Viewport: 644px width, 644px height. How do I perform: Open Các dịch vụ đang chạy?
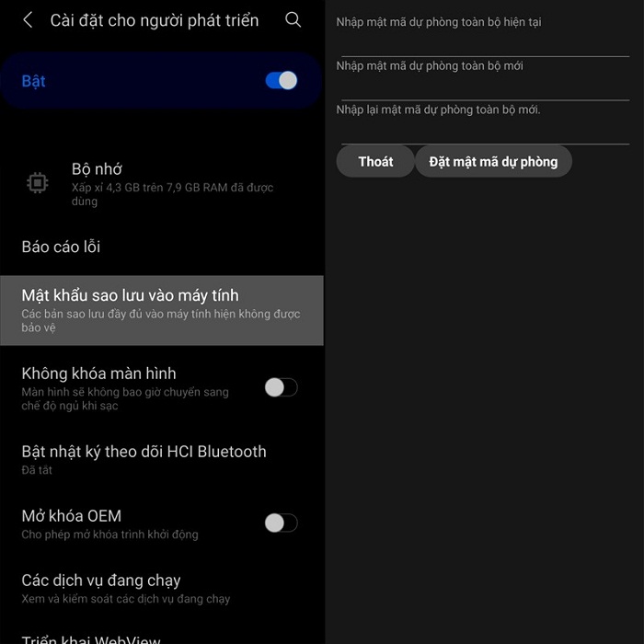click(162, 588)
